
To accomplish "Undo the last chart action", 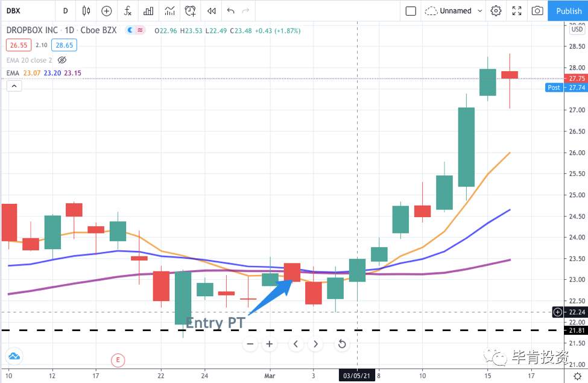I will [230, 11].
